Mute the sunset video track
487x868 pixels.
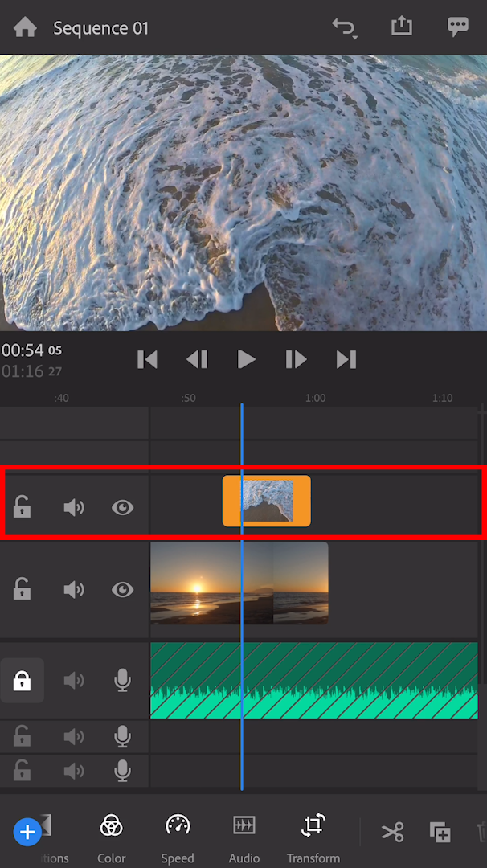(x=74, y=590)
